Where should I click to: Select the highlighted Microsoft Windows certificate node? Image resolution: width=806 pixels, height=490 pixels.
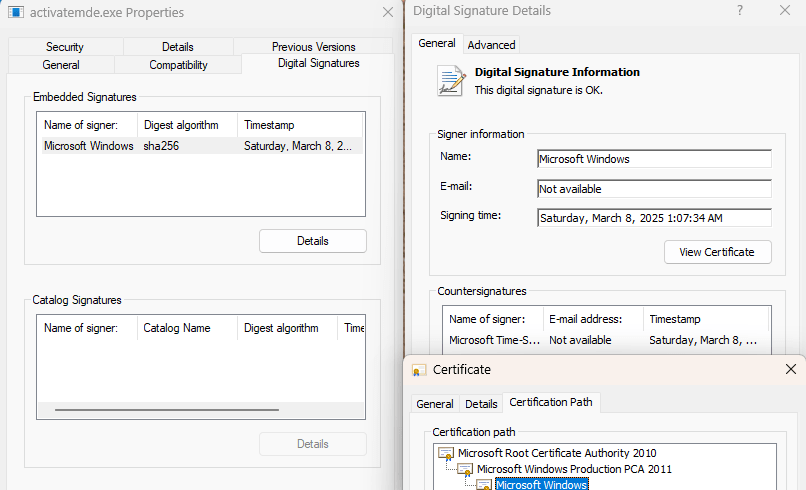541,484
